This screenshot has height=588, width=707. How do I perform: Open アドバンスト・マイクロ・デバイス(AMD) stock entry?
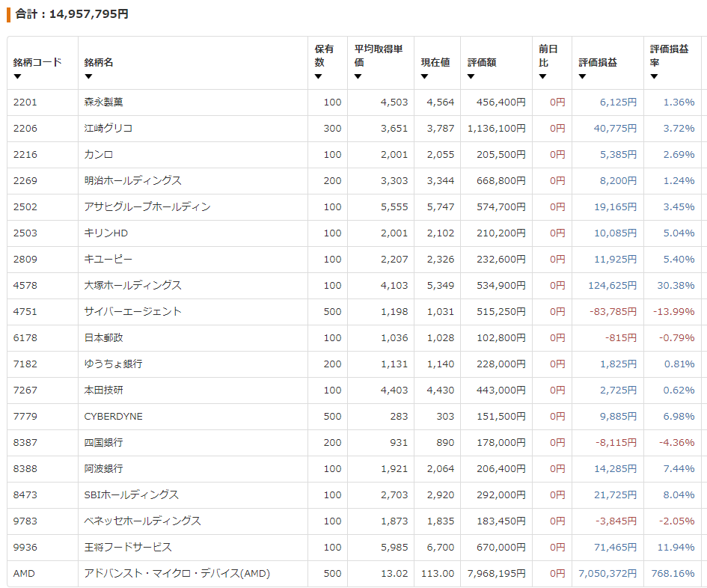(x=177, y=574)
